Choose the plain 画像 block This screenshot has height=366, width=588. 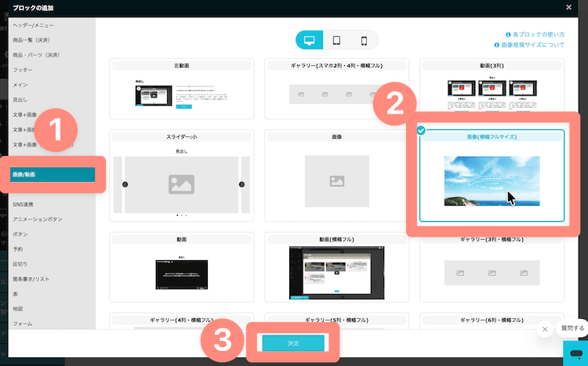pyautogui.click(x=337, y=176)
